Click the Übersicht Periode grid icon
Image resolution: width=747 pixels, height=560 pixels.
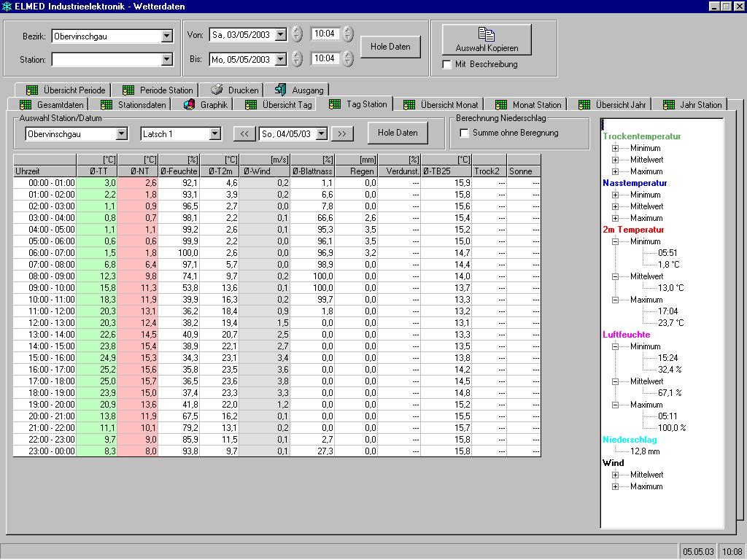tap(32, 90)
